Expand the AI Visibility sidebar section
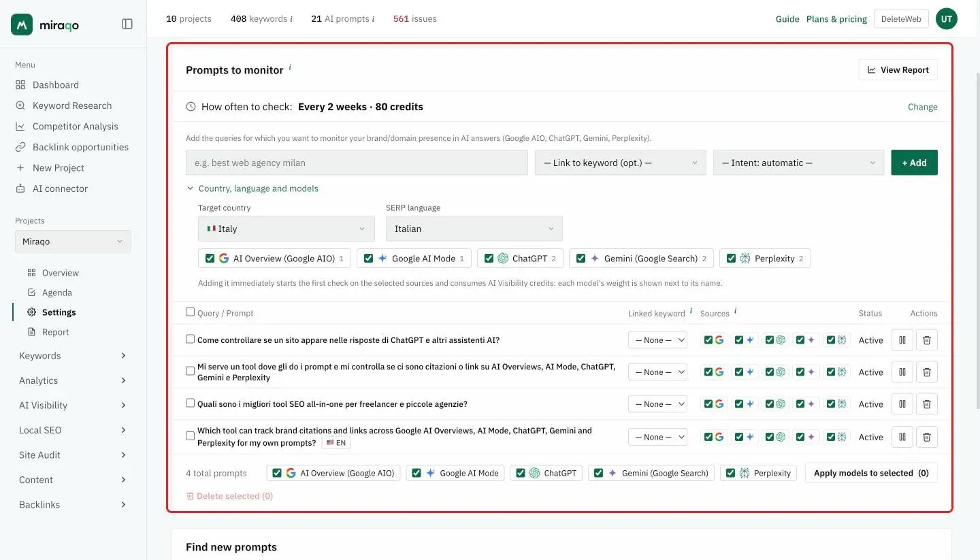Image resolution: width=980 pixels, height=560 pixels. [73, 406]
